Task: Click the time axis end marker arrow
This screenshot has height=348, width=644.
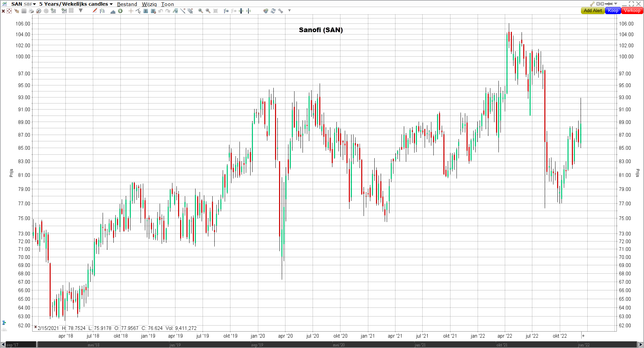Action: pos(583,336)
